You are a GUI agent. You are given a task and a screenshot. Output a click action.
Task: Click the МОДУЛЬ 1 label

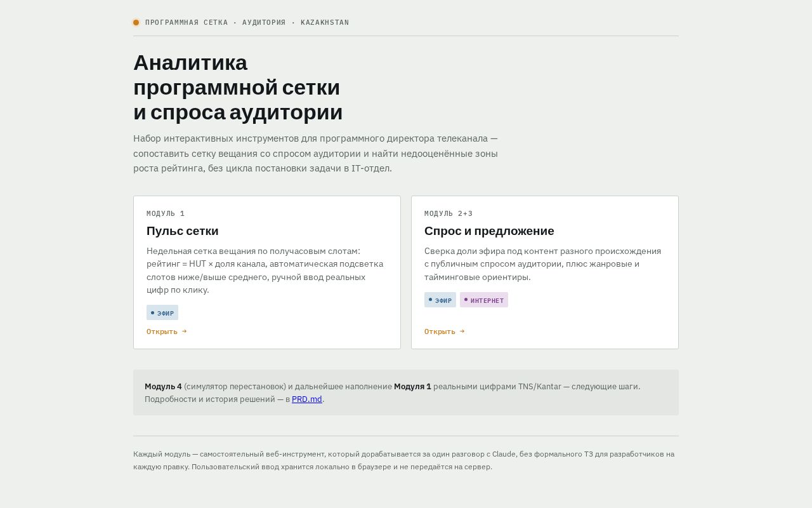(x=166, y=214)
